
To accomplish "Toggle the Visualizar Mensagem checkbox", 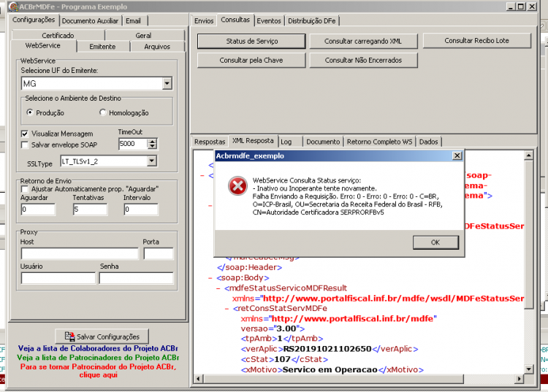I will [x=24, y=134].
